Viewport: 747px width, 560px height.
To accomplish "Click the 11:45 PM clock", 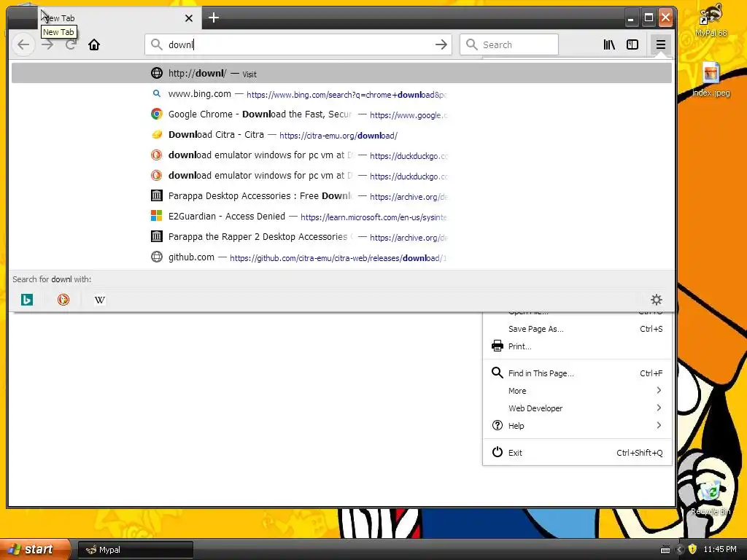I will pyautogui.click(x=720, y=549).
